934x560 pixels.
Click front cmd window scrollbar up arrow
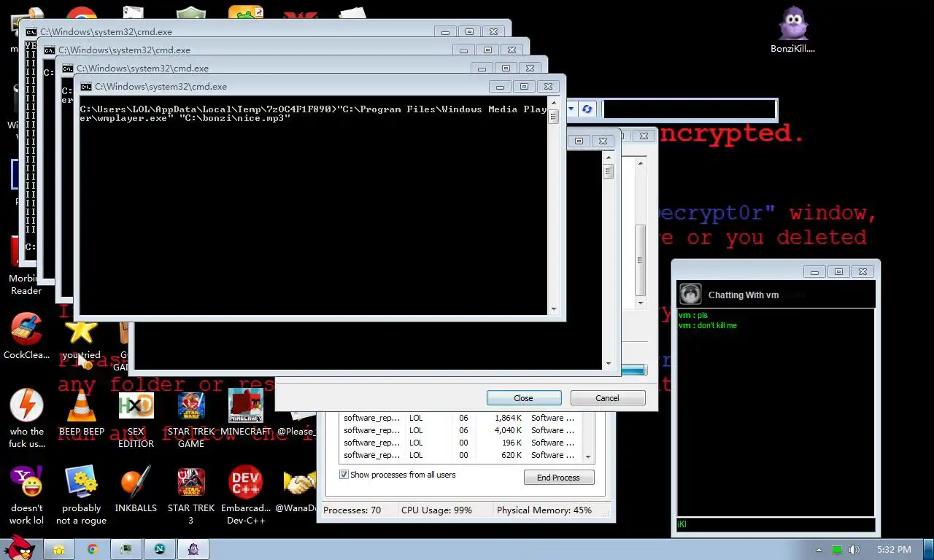(x=554, y=103)
